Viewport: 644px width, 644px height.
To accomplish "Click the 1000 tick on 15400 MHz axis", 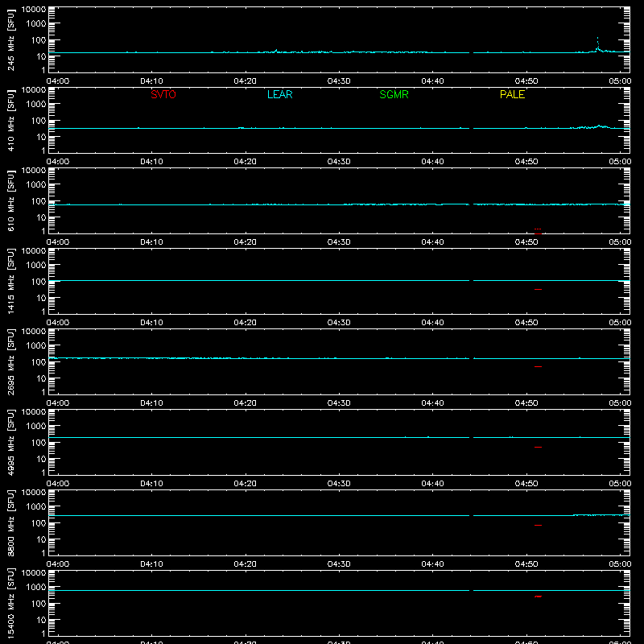I will [x=36, y=588].
